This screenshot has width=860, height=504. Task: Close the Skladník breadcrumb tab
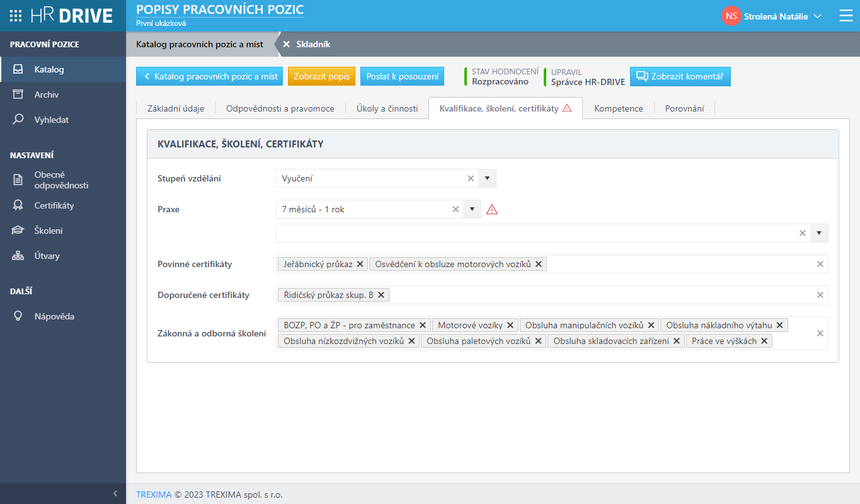pos(286,44)
